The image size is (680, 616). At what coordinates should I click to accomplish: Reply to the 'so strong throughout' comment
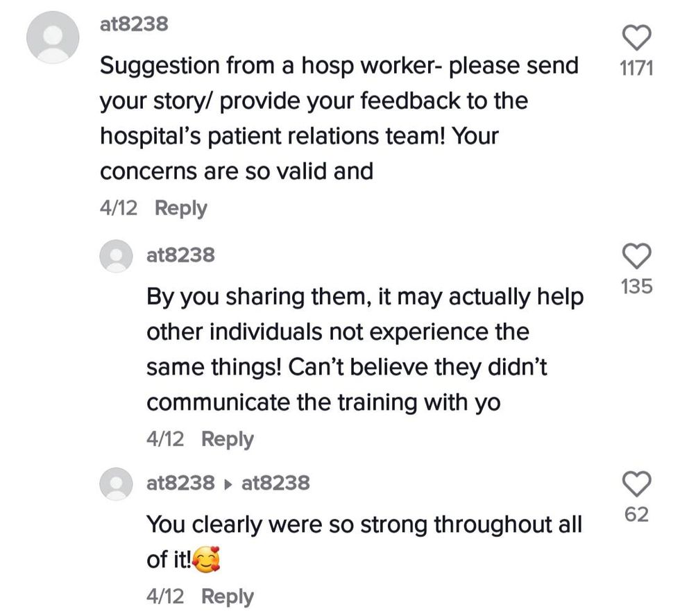tap(227, 597)
